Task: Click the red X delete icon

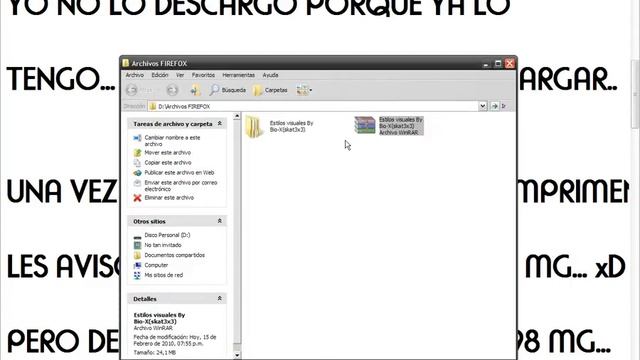Action: point(138,198)
